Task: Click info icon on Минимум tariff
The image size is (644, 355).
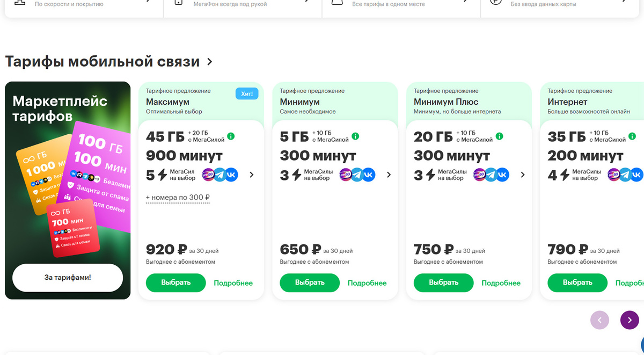Action: click(355, 136)
